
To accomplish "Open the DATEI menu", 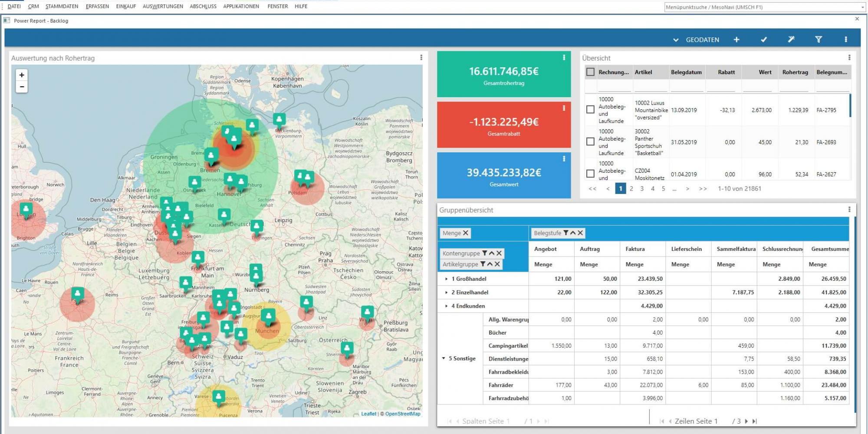I will click(14, 6).
